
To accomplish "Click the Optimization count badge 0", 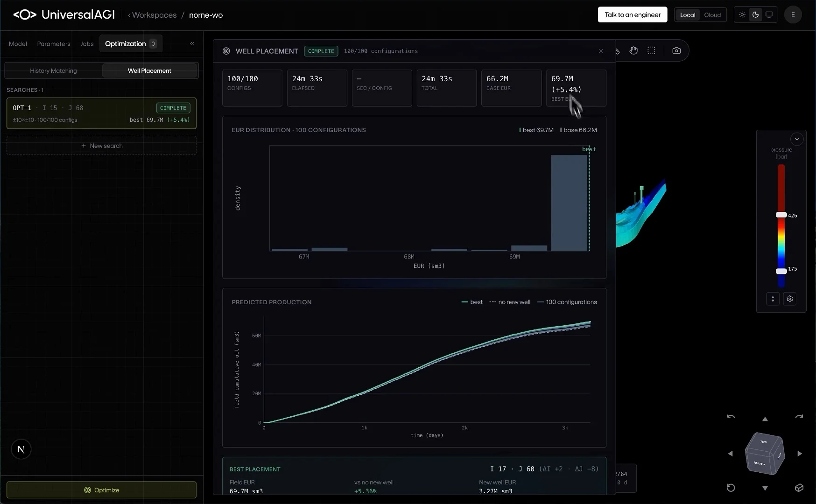I will (153, 44).
